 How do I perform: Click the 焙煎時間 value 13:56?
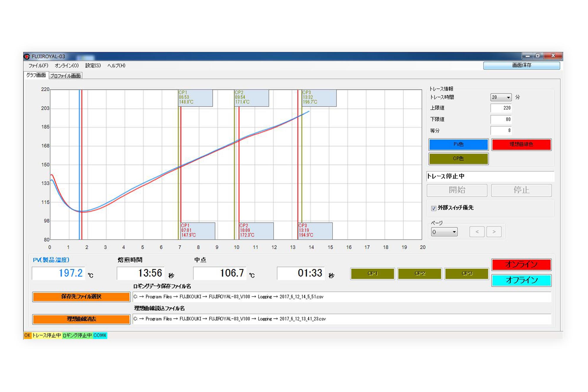point(141,273)
